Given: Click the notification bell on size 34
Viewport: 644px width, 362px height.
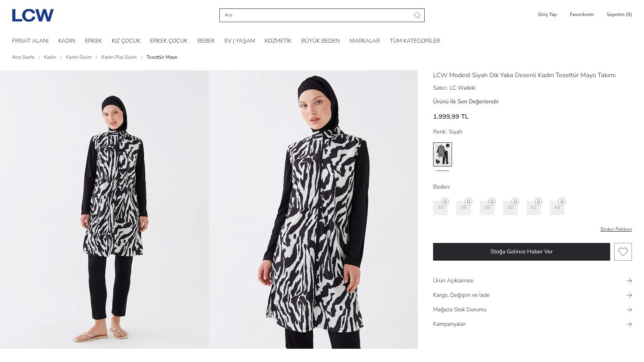Looking at the screenshot, I should click(x=445, y=202).
